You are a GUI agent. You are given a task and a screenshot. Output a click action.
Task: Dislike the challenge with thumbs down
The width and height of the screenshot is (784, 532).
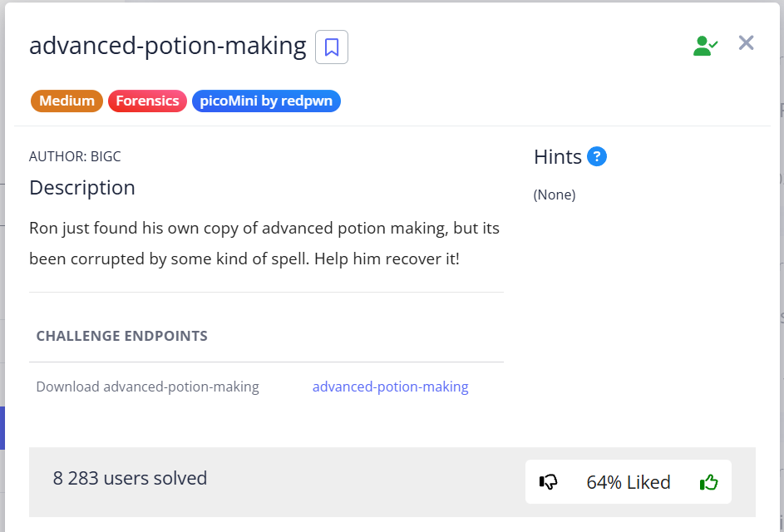coord(549,482)
